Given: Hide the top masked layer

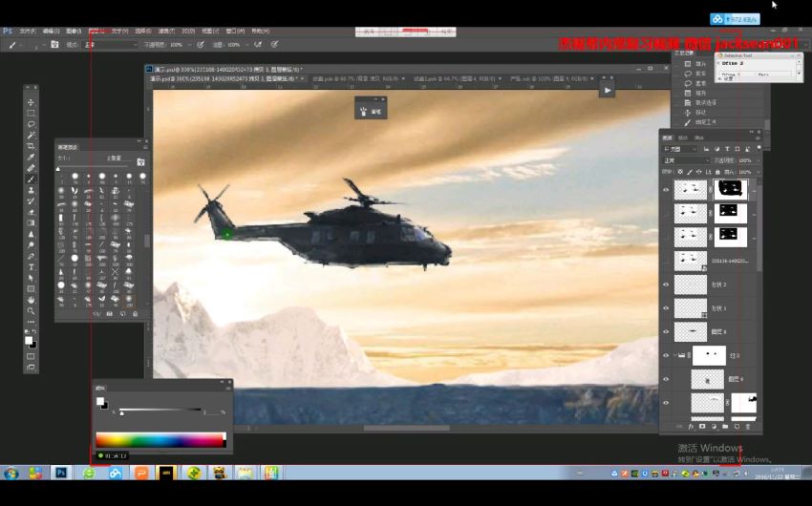Looking at the screenshot, I should coord(666,190).
